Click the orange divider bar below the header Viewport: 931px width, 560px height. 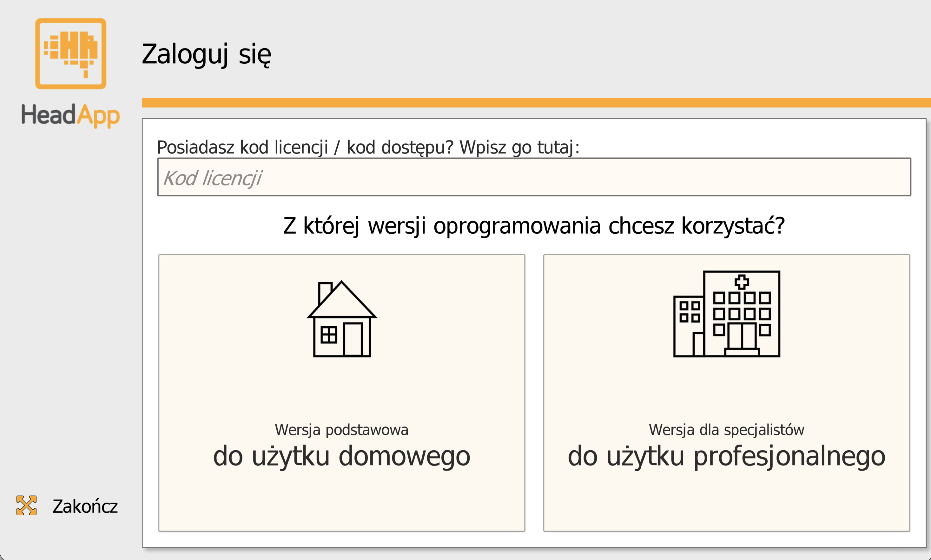pyautogui.click(x=536, y=101)
